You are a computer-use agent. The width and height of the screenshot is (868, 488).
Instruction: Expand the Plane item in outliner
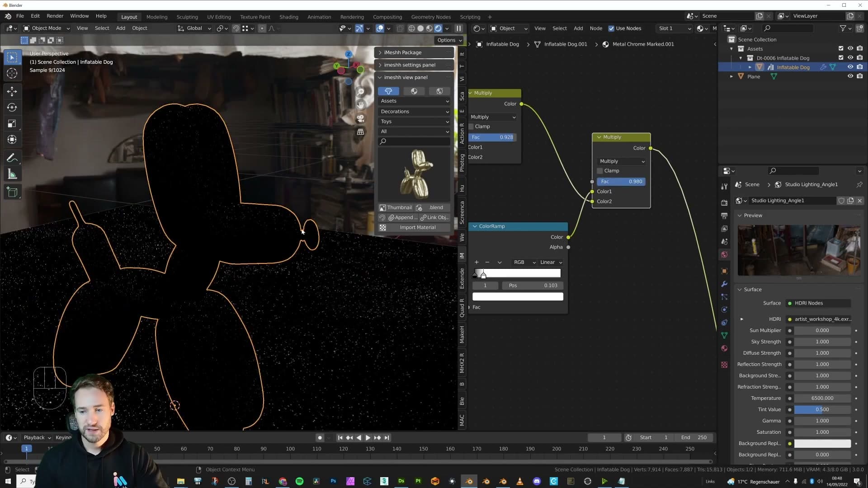(731, 76)
